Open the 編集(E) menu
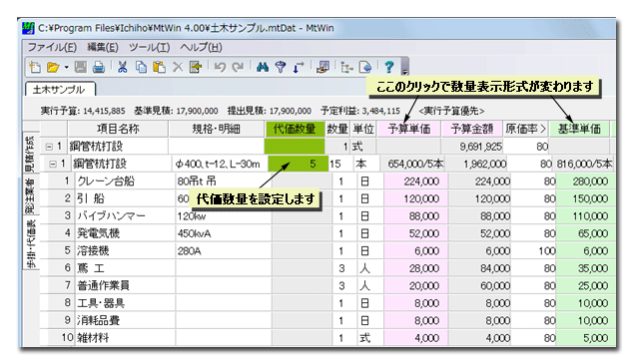This screenshot has width=633, height=364. point(103,47)
